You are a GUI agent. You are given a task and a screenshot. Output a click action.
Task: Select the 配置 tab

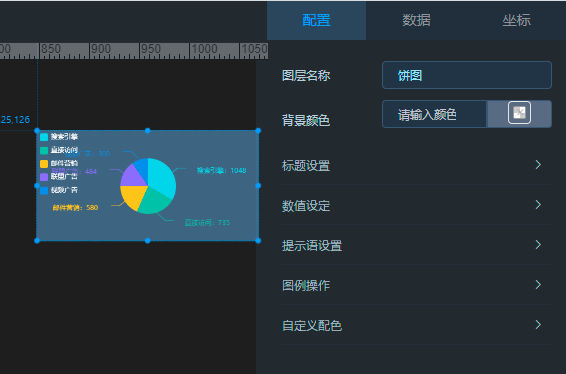tap(316, 20)
